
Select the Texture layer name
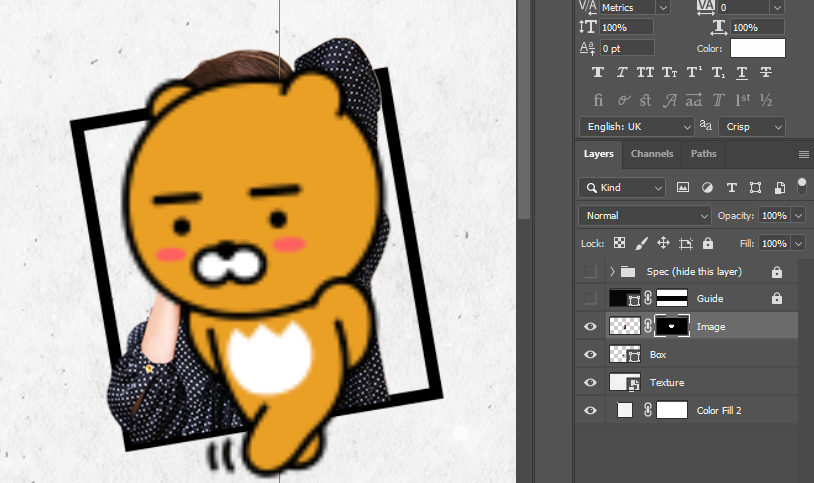click(667, 383)
